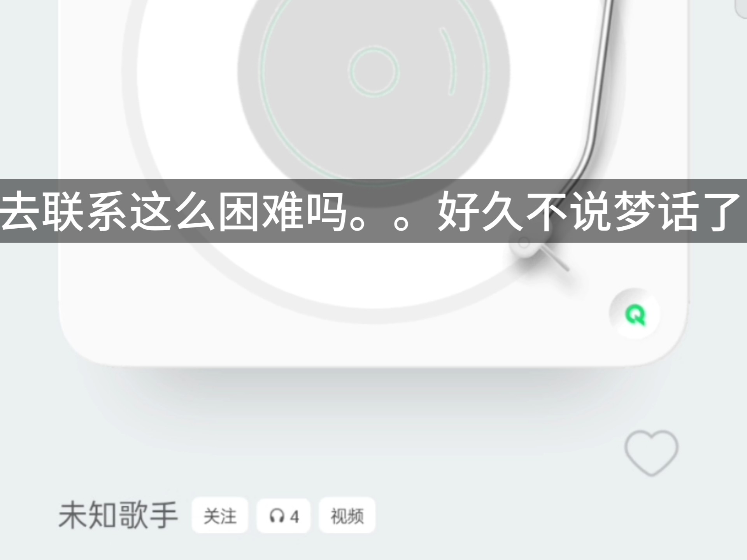Viewport: 747px width, 560px height.
Task: Open the 未知歌手 artist page
Action: [118, 516]
